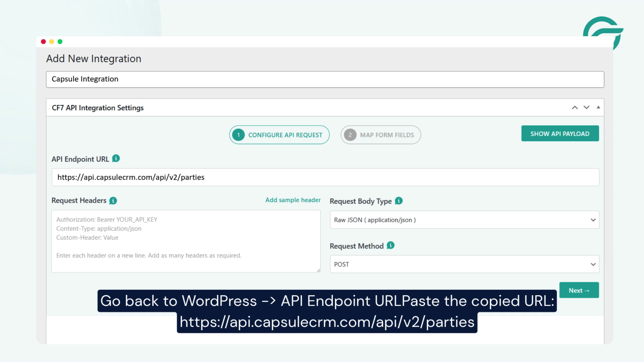Viewport: 644px width, 362px height.
Task: Click the Request Method label
Action: (357, 246)
